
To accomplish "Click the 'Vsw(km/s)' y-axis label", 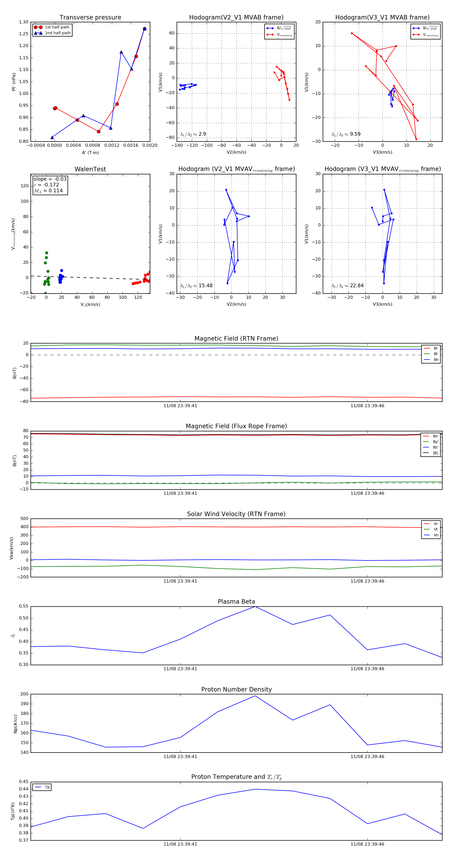I will 12,548.
